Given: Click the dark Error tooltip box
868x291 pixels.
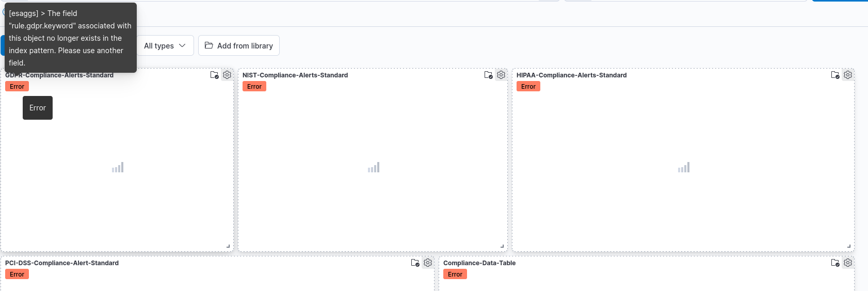Looking at the screenshot, I should click(38, 108).
